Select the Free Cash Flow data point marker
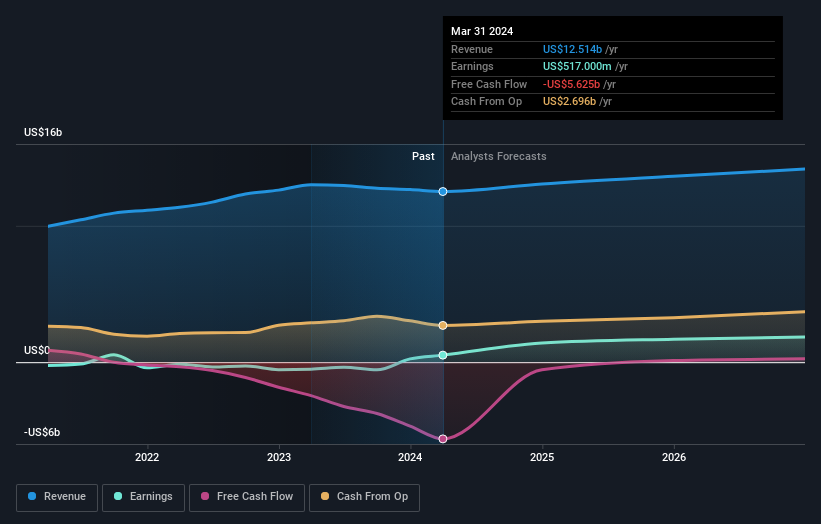Viewport: 821px width, 524px height. 443,439
